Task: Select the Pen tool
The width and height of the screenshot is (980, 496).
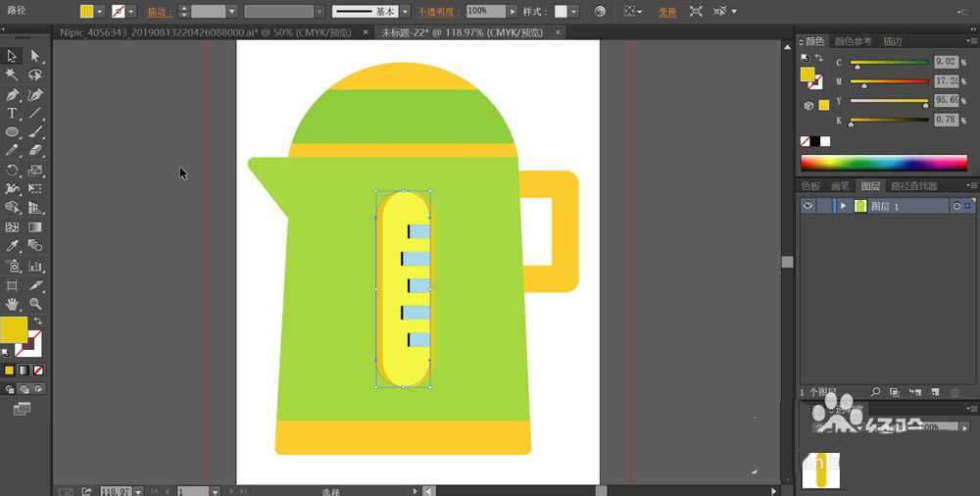Action: click(x=12, y=94)
